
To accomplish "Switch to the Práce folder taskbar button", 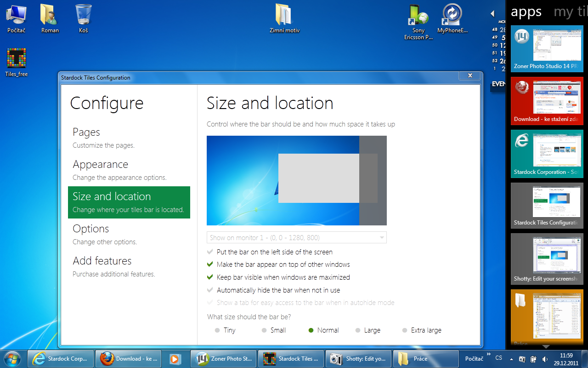I will pyautogui.click(x=426, y=359).
